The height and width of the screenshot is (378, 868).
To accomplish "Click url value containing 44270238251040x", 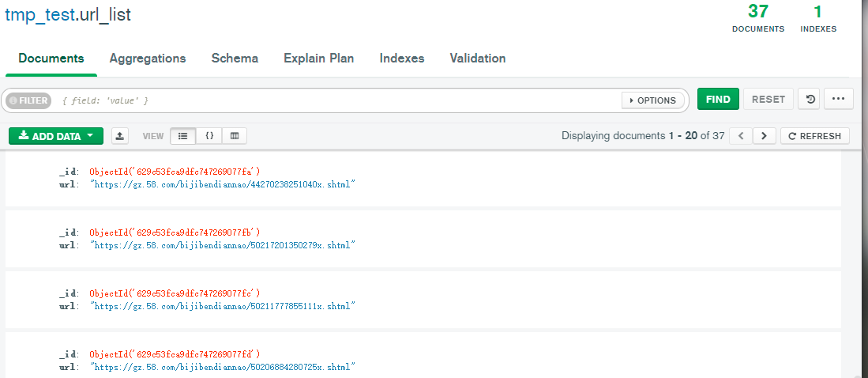I will [222, 184].
